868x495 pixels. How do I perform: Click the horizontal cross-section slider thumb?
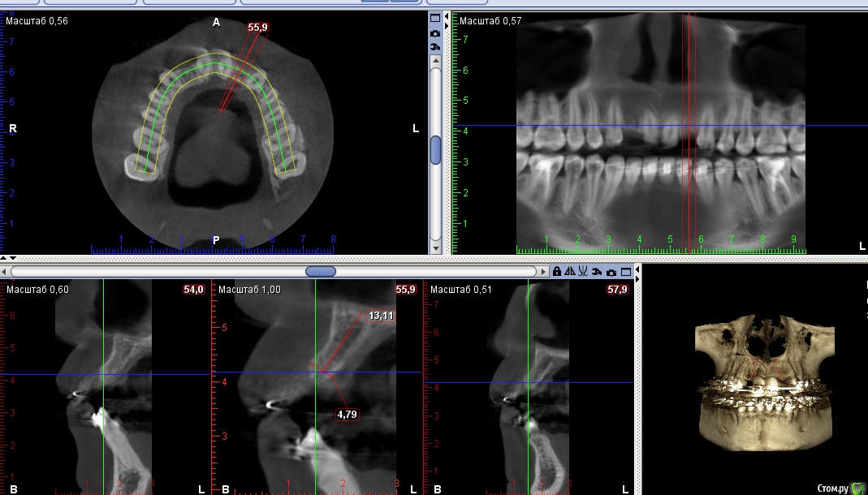321,271
